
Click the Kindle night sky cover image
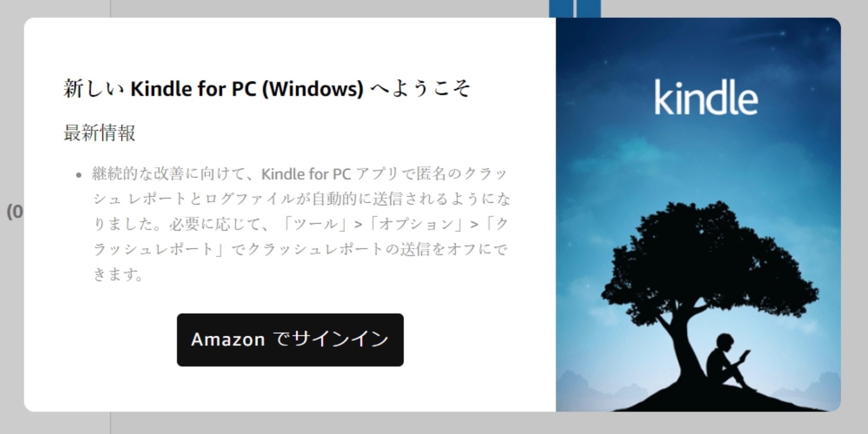(x=698, y=214)
